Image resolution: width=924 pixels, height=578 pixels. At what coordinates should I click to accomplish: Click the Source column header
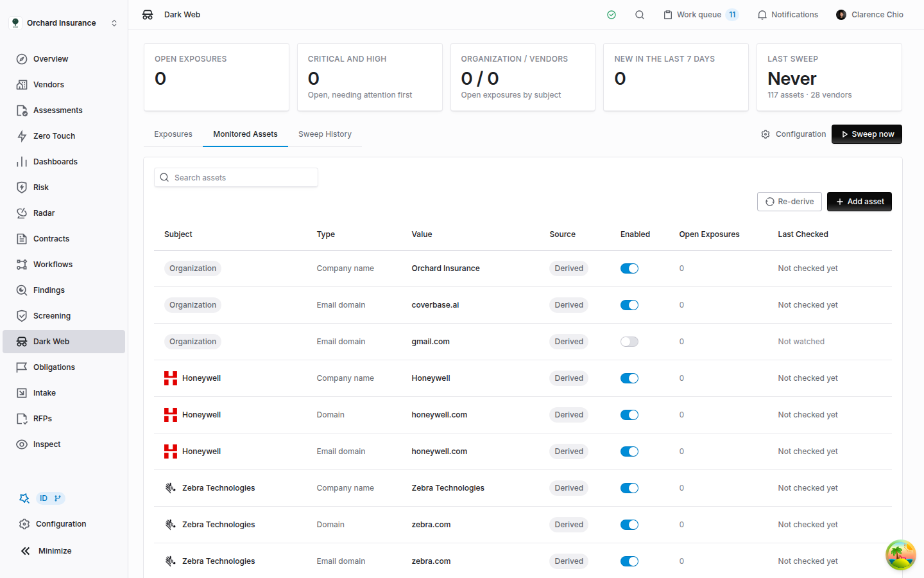click(562, 234)
